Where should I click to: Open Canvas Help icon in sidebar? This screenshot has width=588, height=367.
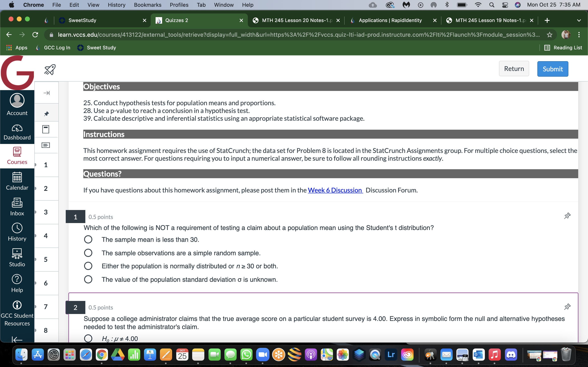tap(17, 283)
